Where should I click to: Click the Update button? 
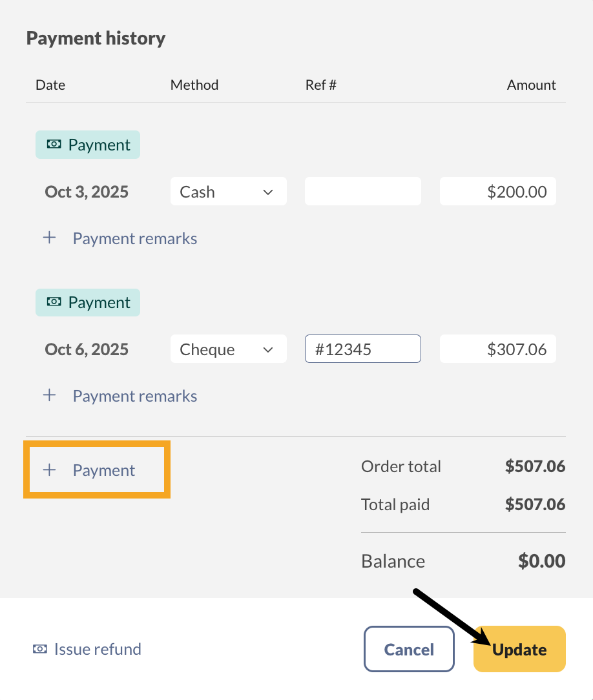519,649
